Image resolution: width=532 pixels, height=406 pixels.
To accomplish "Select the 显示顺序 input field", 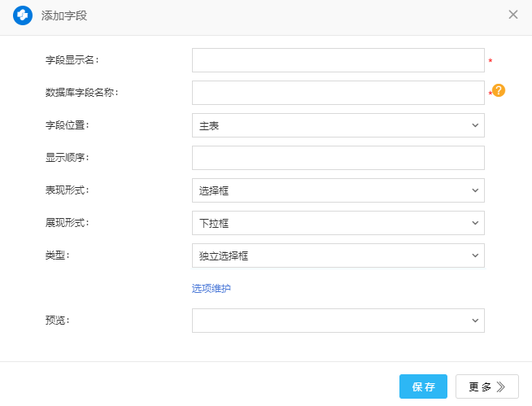I will click(338, 158).
